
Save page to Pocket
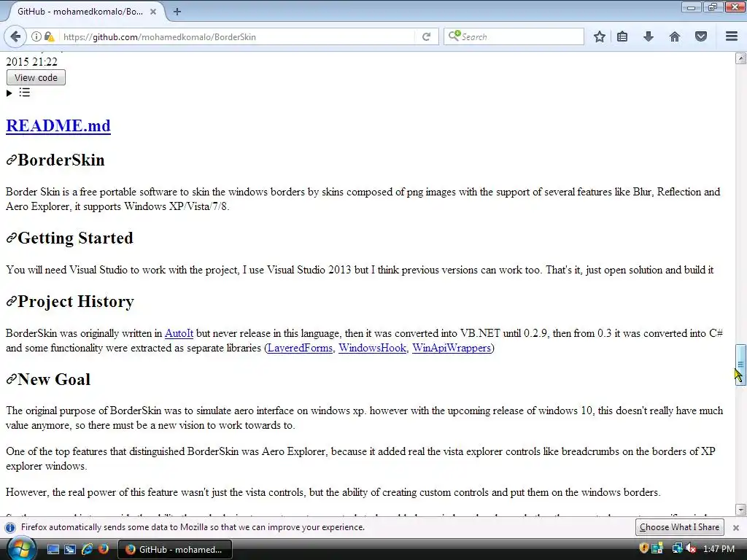click(x=701, y=36)
